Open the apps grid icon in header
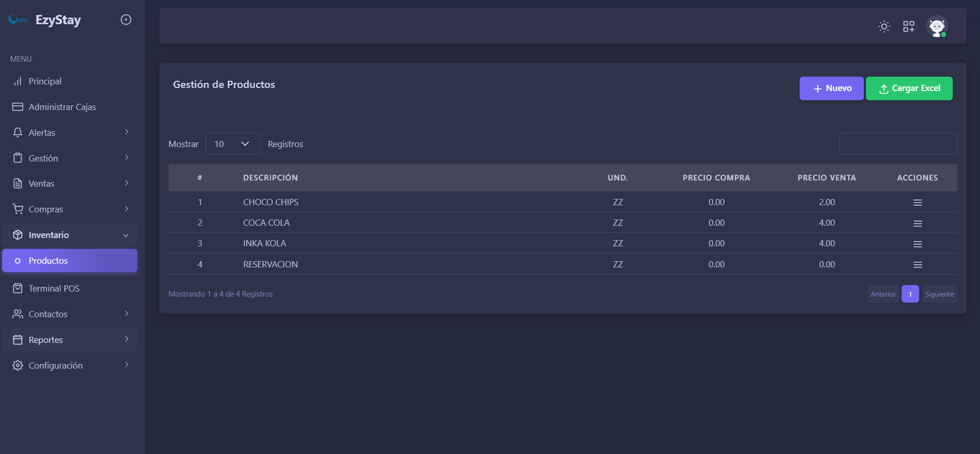 click(908, 26)
